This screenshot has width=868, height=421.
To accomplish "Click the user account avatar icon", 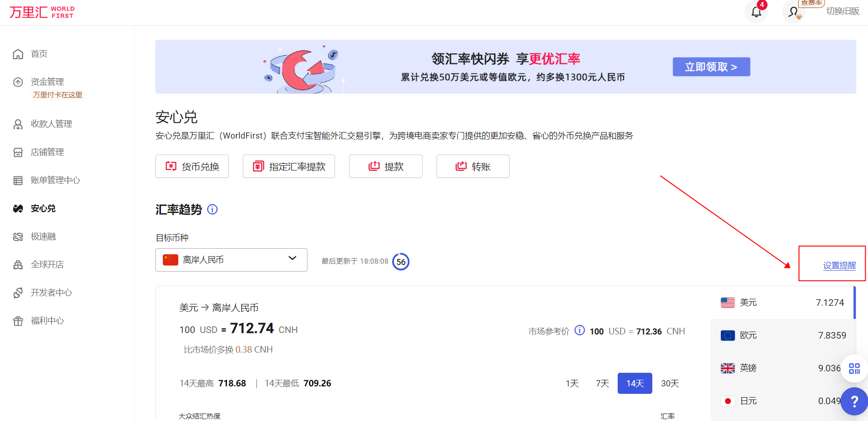I will point(794,12).
